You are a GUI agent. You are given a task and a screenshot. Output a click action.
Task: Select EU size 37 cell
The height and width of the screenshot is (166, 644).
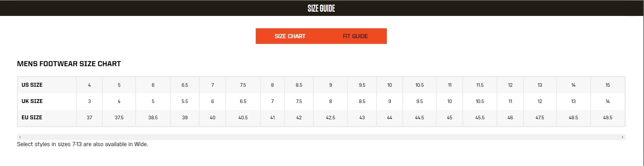click(89, 118)
